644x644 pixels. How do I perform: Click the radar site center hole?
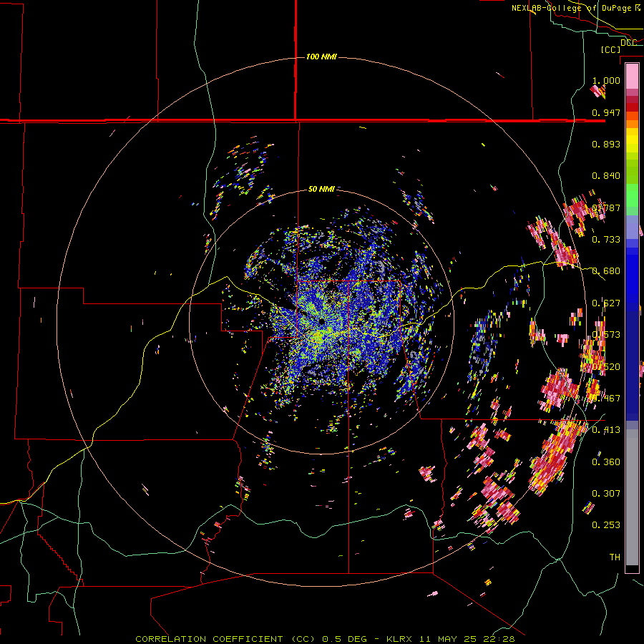[x=321, y=321]
